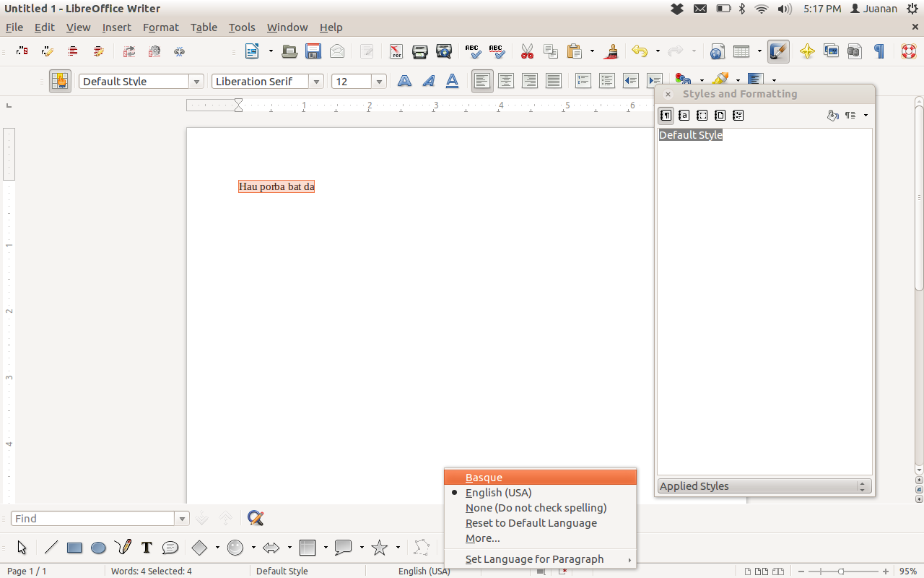
Task: Click the Export as PDF icon
Action: coord(396,51)
